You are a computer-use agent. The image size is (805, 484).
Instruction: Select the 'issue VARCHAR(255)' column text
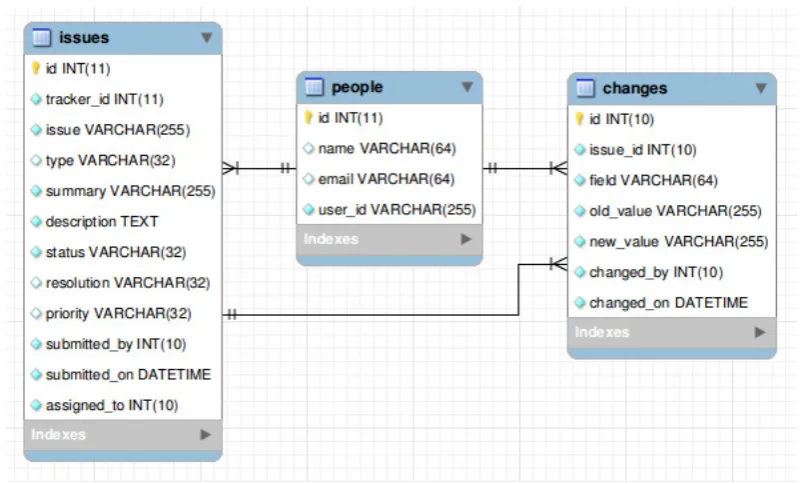[x=118, y=130]
